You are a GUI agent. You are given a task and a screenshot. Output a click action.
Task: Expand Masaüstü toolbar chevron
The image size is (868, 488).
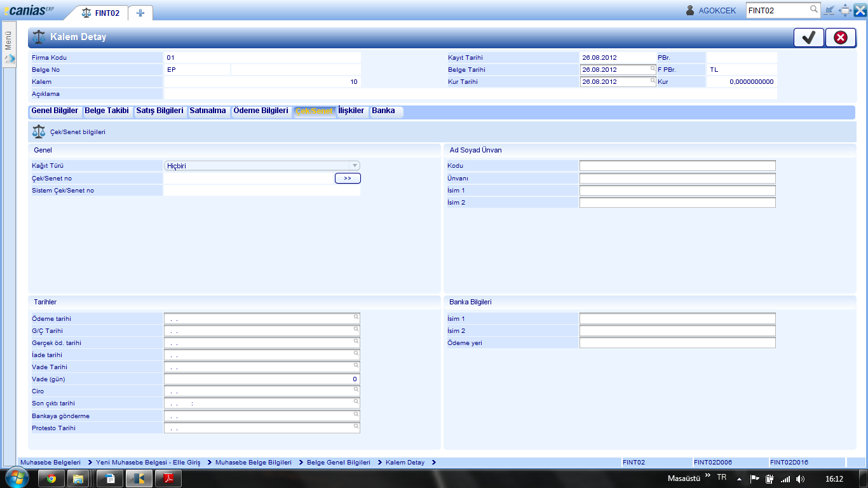coord(708,476)
